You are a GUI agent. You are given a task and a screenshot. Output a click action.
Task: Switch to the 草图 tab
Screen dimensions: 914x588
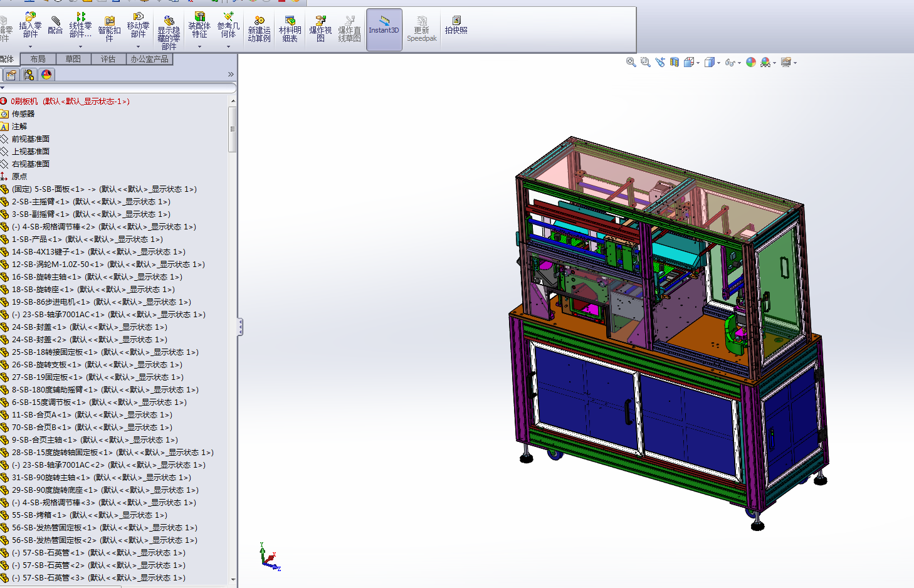tap(73, 59)
